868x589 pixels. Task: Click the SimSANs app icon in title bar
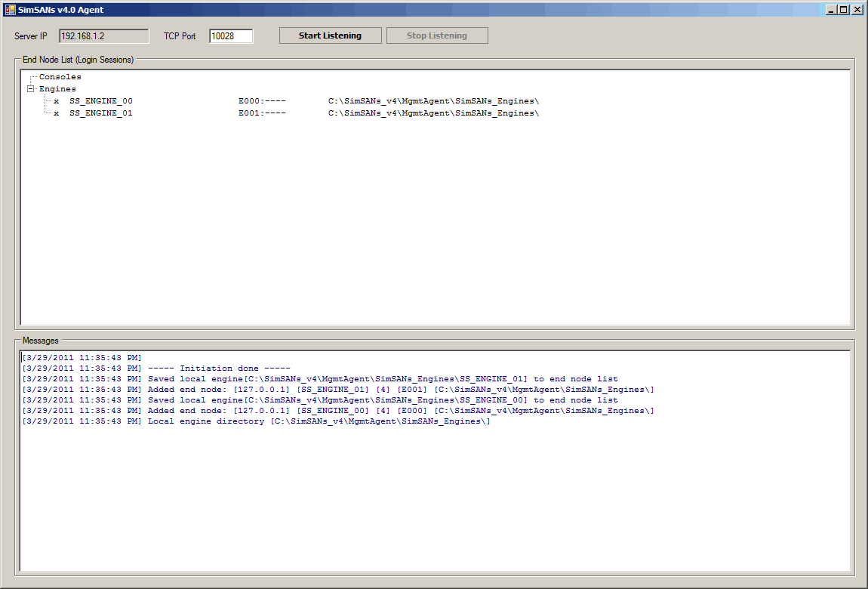pos(10,10)
